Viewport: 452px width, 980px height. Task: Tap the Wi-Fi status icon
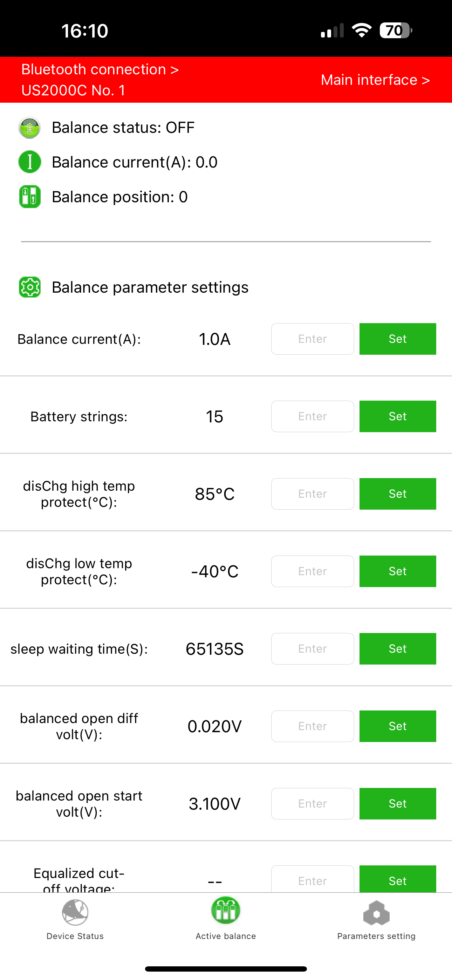pos(362,30)
